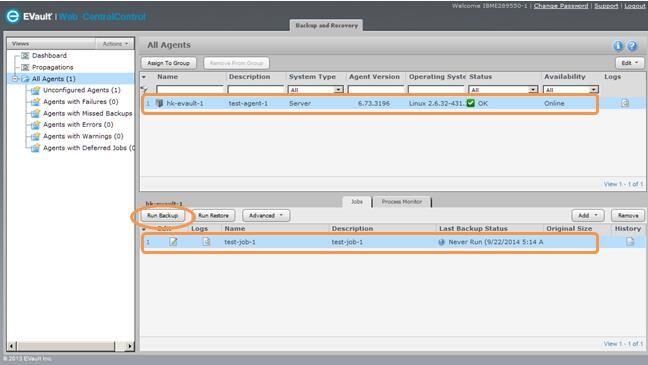Viewport: 648px width, 365px height.
Task: Click the Views panel horizontal scrollbar right arrow
Action: tap(130, 346)
